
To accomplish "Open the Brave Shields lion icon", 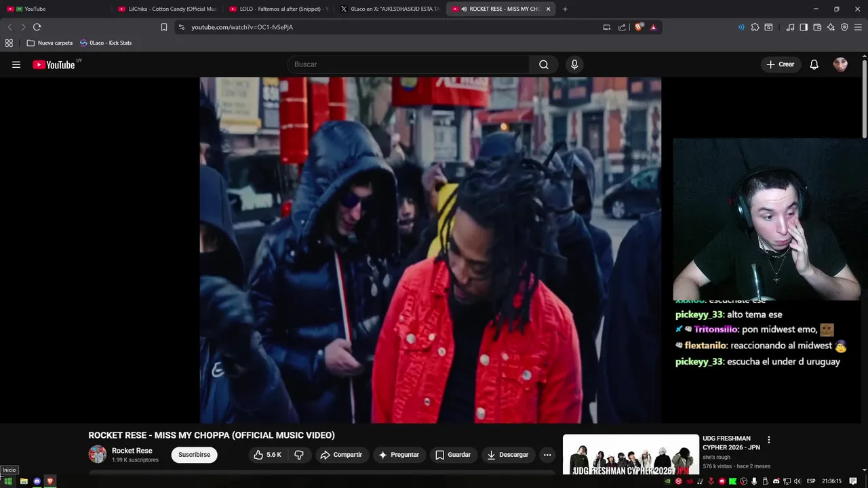I will 639,27.
